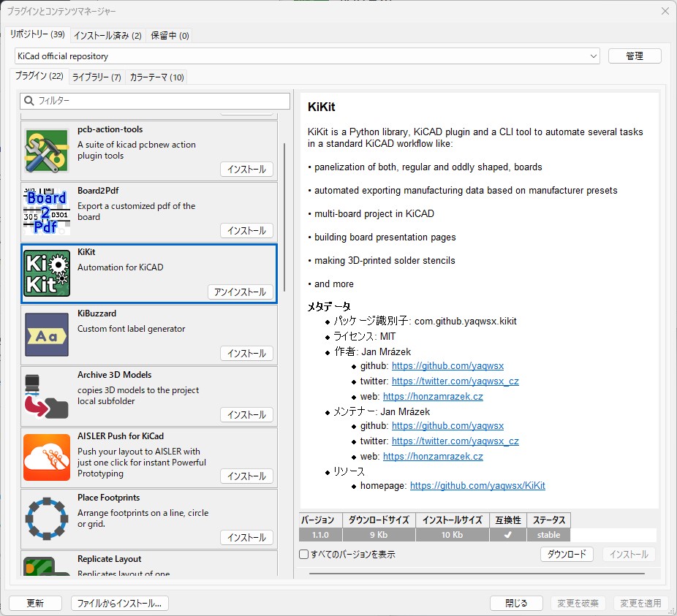Select the KiKit plugin icon
The image size is (677, 616).
coord(46,273)
